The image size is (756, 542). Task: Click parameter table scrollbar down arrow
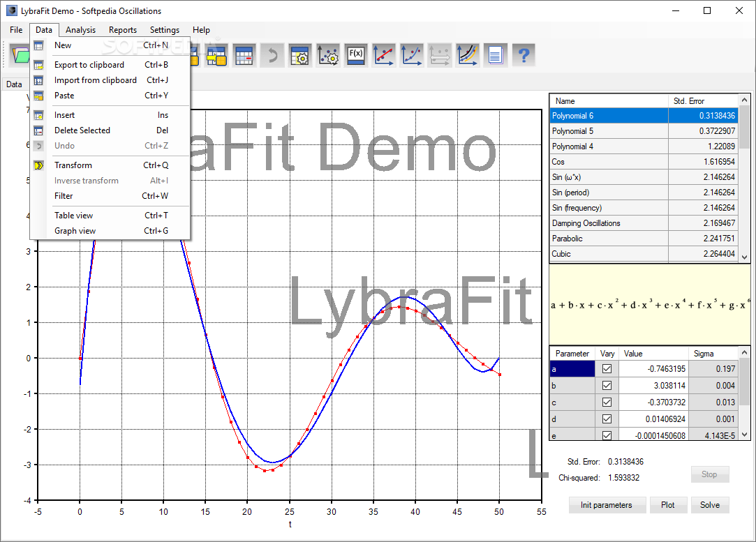pos(744,435)
